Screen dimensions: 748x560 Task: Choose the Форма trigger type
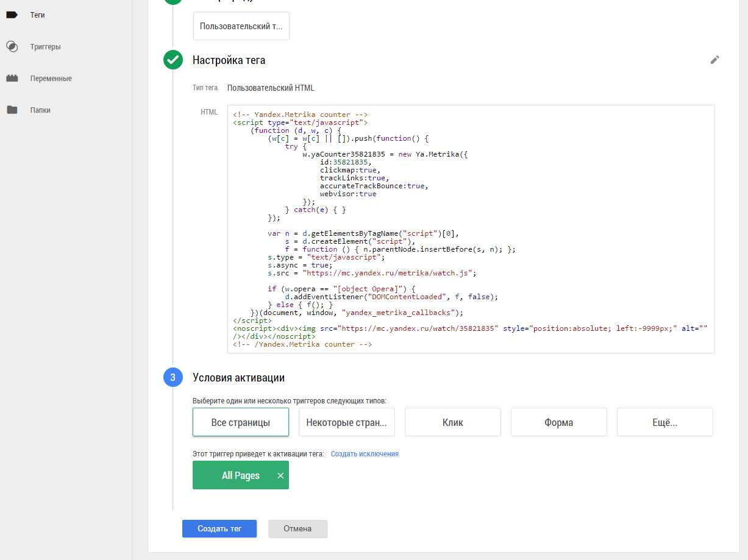click(559, 422)
